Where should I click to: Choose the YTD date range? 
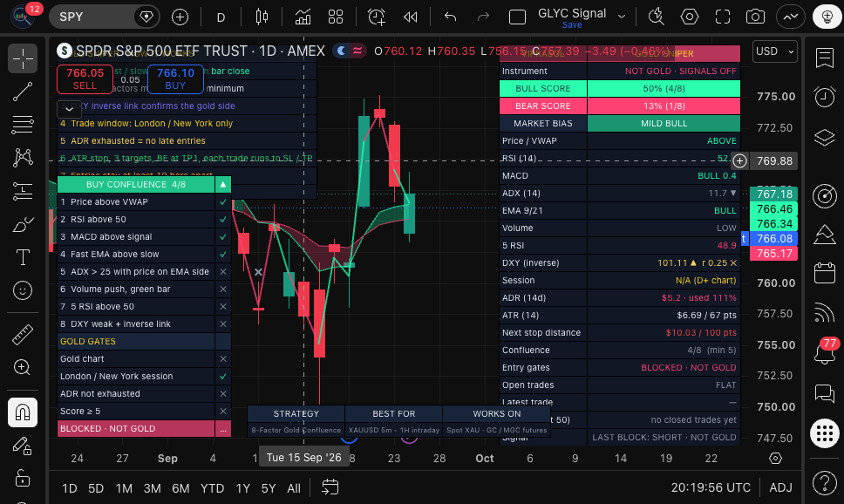point(212,488)
